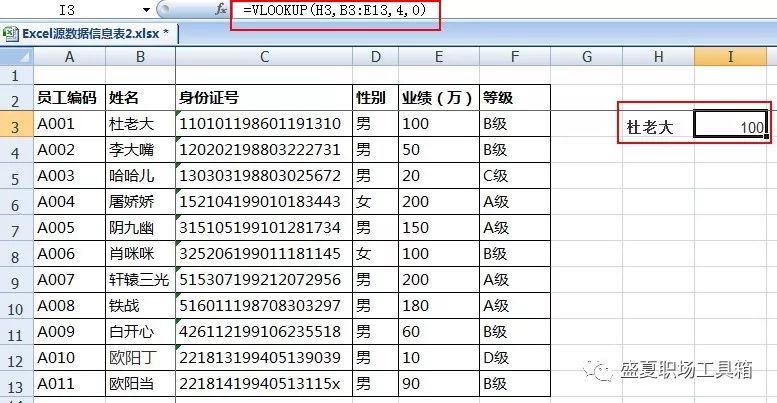Image resolution: width=777 pixels, height=403 pixels.
Task: Select ID cell 110101198601191310
Action: (264, 124)
